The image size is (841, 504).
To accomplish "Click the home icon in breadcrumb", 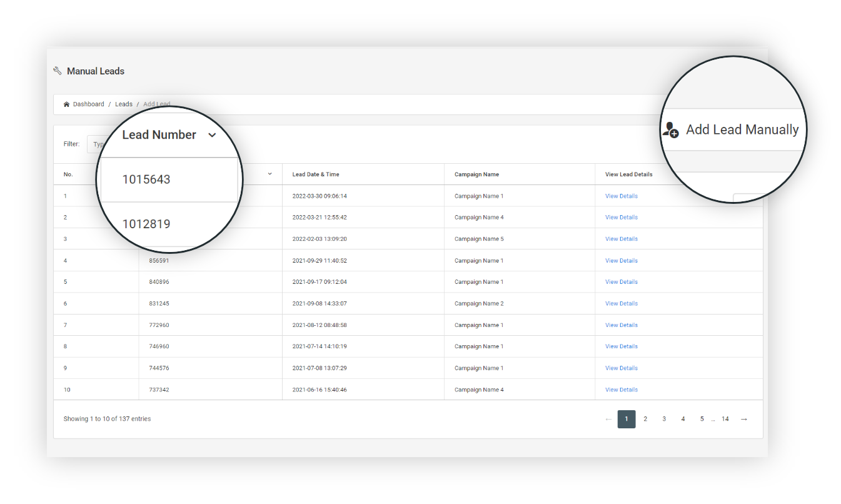I will (66, 104).
